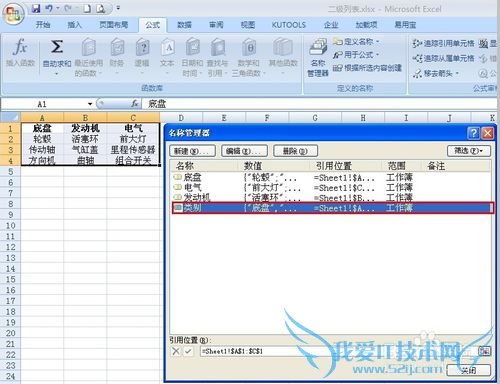Open Recently Used functions list
Screen dimensions: 500x384
(88, 57)
